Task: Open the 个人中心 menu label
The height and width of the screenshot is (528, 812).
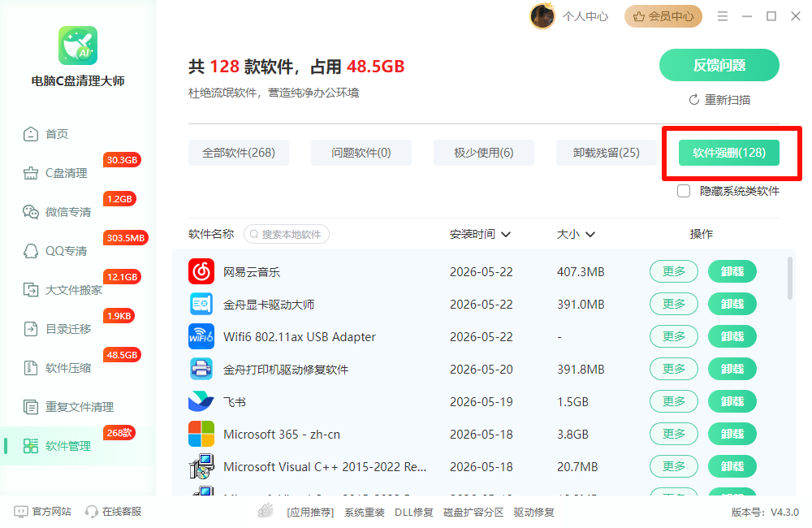Action: click(x=585, y=16)
